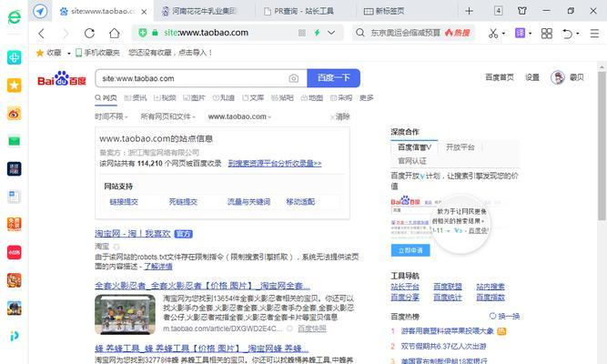This screenshot has width=607, height=364.
Task: Select the 资讯 search category
Action: tap(136, 97)
